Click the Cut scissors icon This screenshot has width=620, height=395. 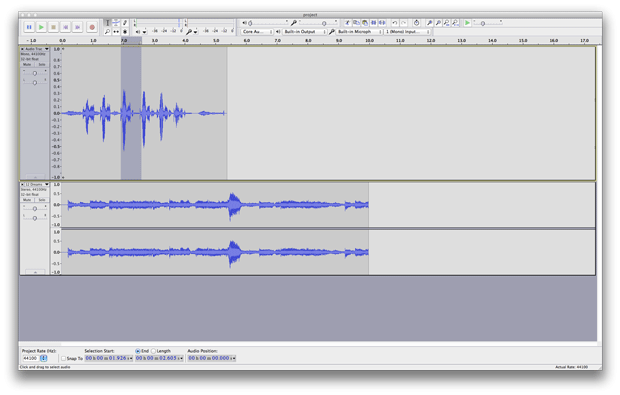pos(347,23)
